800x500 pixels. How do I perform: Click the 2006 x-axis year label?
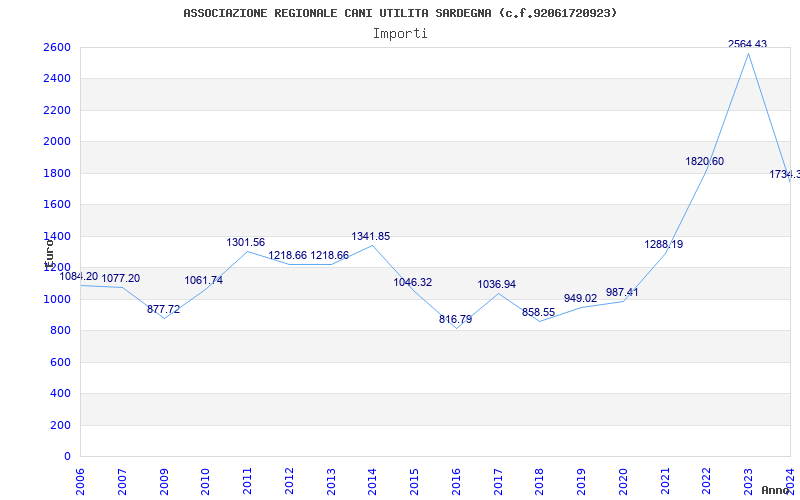(80, 482)
